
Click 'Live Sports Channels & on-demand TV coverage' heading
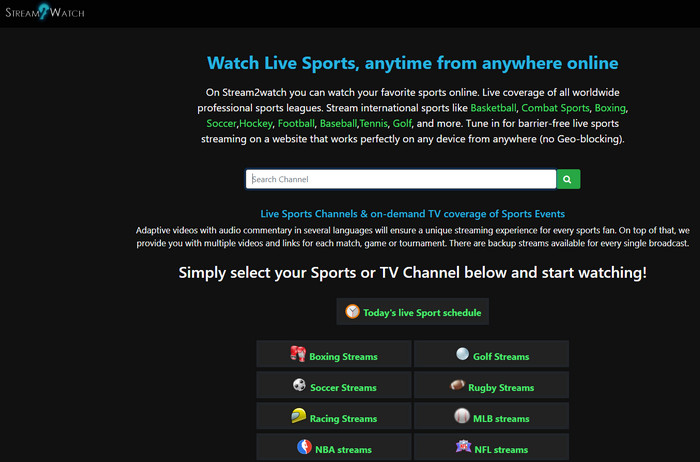pos(412,214)
